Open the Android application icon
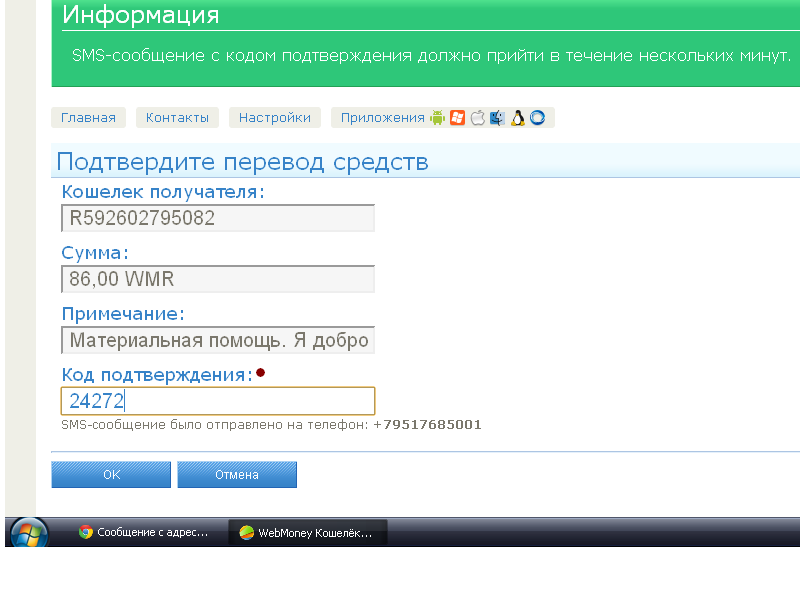This screenshot has height=600, width=800. 437,118
